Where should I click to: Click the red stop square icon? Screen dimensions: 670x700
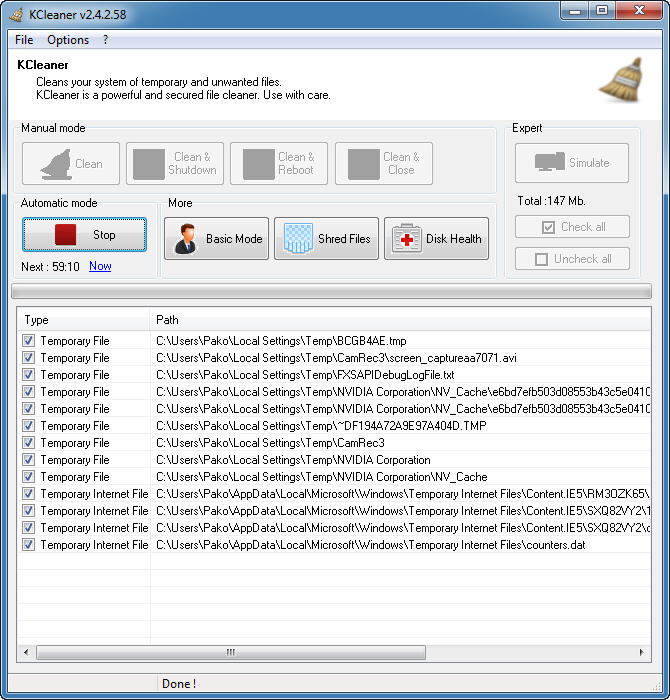coord(66,235)
